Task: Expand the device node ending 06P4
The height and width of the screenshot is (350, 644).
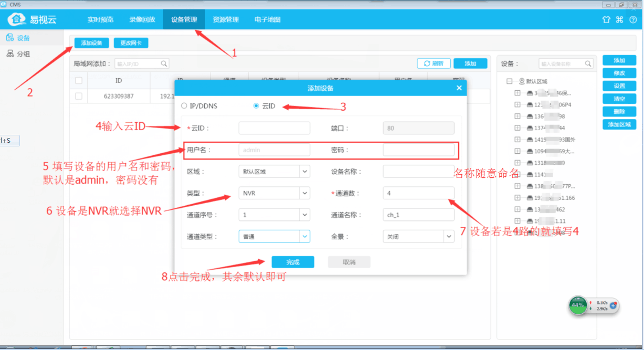Action: click(518, 104)
